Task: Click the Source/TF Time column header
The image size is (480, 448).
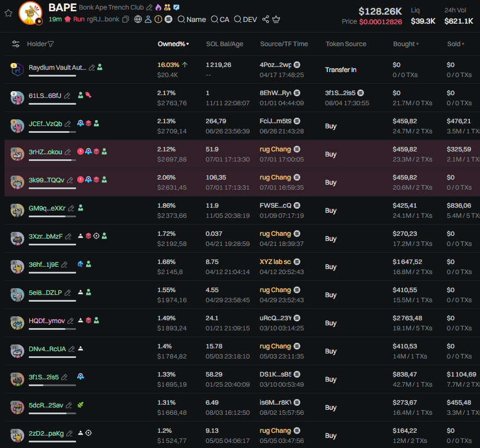Action: click(x=284, y=44)
